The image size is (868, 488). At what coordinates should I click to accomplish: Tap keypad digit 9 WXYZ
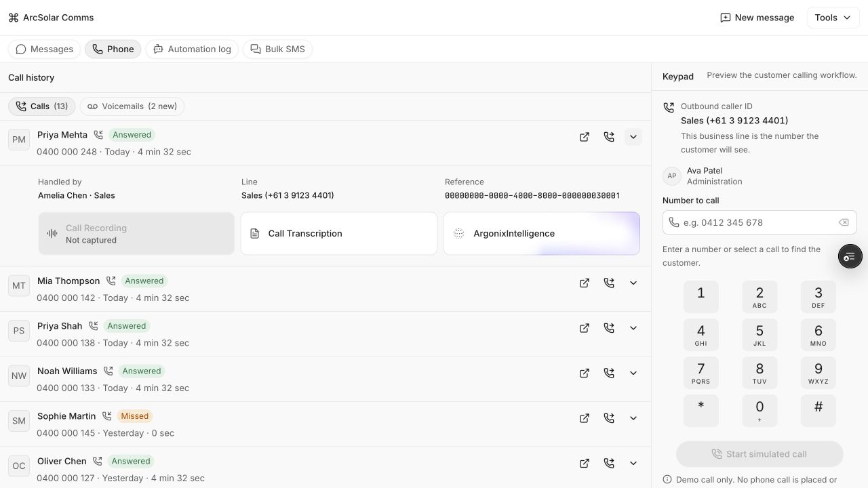click(818, 372)
